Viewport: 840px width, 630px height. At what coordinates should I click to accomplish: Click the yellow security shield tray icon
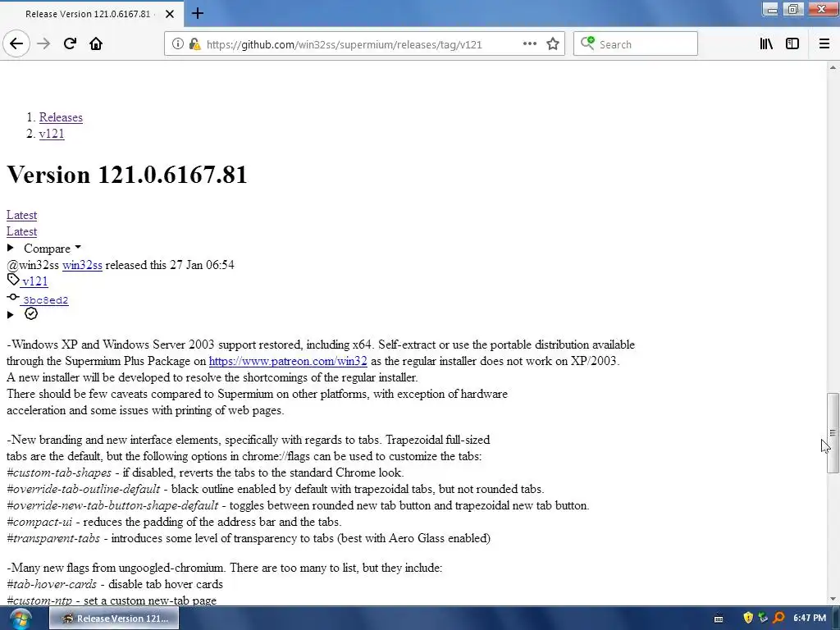coord(748,619)
